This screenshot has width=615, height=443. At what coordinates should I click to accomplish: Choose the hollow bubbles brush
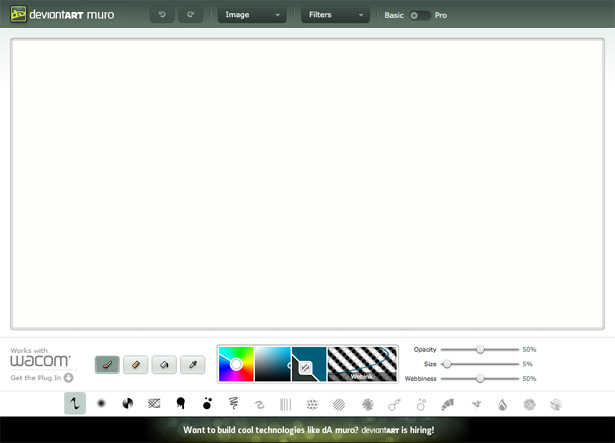click(421, 405)
